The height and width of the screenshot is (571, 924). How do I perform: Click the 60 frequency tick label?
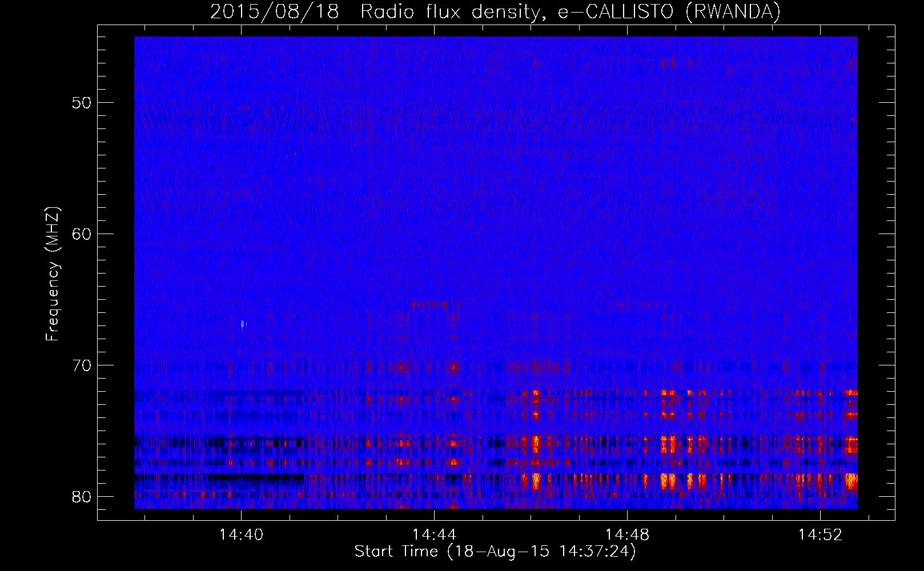(82, 234)
